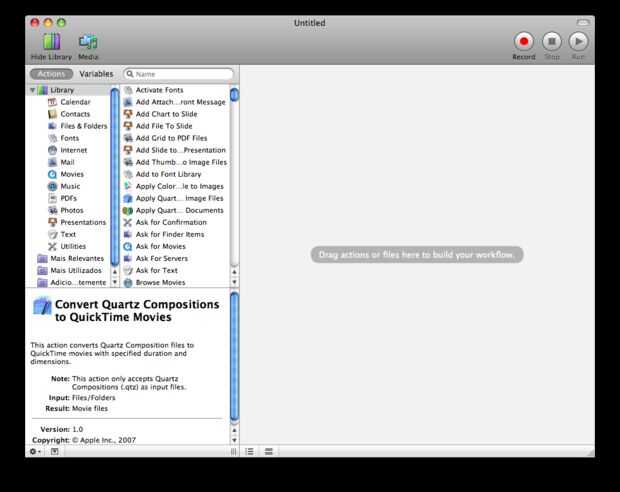620x492 pixels.
Task: Select Add Slide to...Presentation action
Action: pos(175,150)
